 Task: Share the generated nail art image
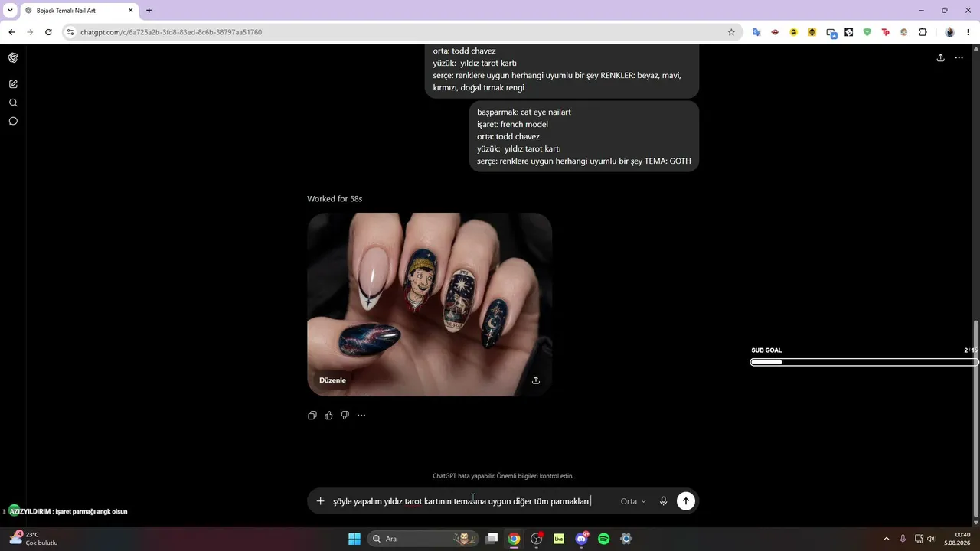click(536, 380)
